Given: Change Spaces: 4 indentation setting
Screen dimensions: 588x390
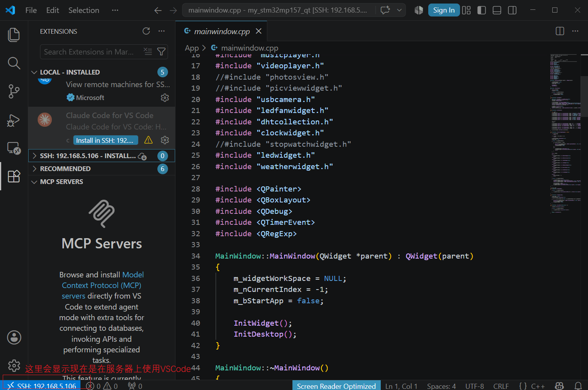Looking at the screenshot, I should click(442, 386).
